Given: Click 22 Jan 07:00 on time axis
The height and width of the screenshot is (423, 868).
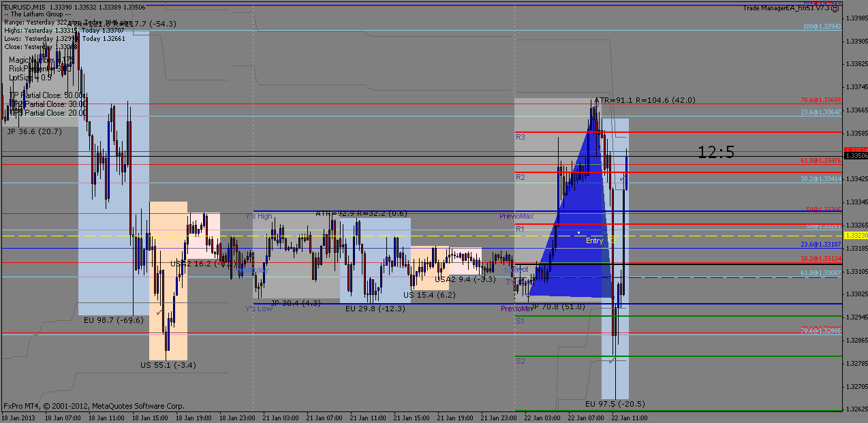Looking at the screenshot, I should pyautogui.click(x=587, y=418).
